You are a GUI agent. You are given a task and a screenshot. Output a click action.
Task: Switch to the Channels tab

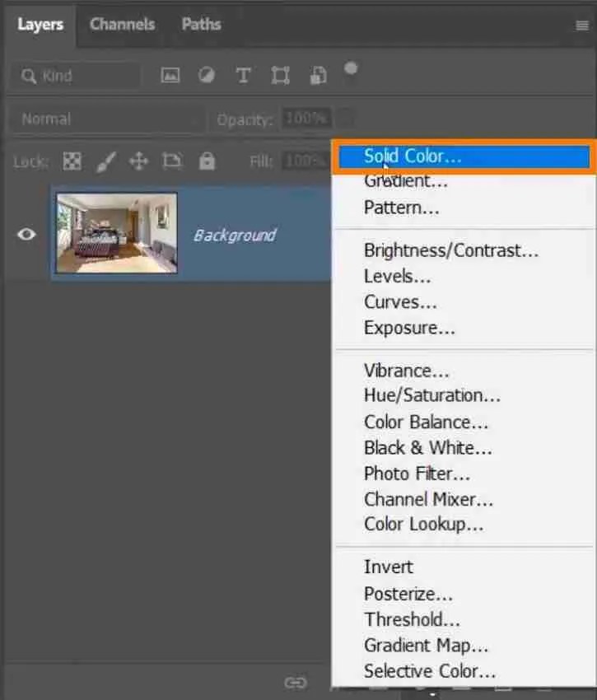(x=123, y=25)
